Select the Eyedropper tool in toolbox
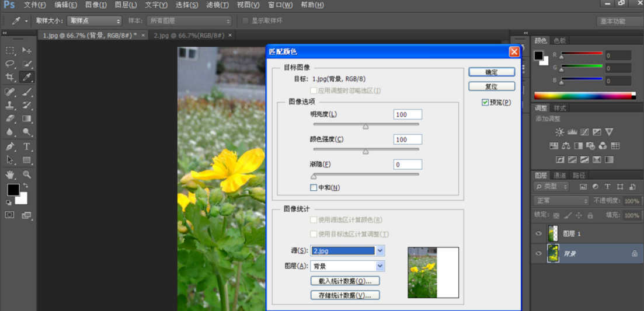The image size is (644, 311). coord(27,77)
